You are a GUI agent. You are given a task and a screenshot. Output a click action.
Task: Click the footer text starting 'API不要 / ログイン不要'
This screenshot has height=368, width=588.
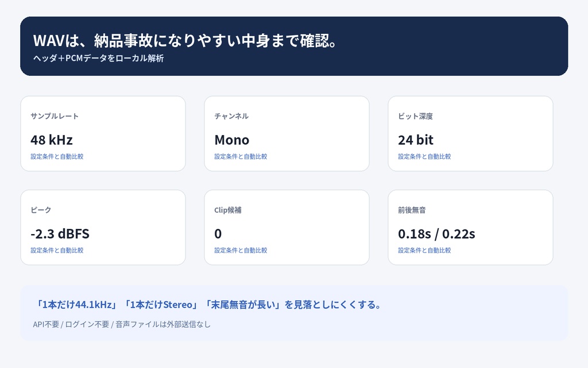pos(122,324)
